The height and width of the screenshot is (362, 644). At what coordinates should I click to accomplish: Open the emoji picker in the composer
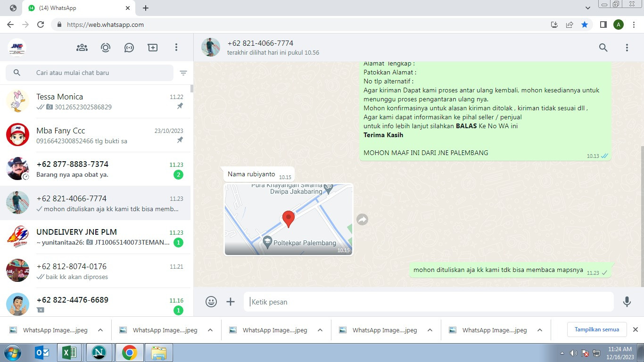211,302
